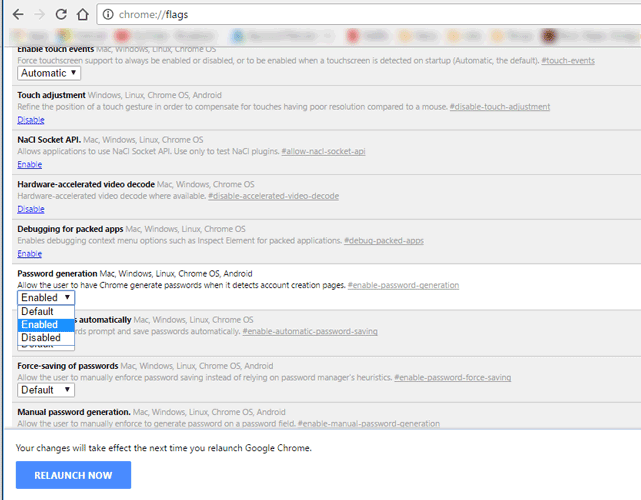Click the Relaunch Now button
Screen dimensions: 641x500
pyautogui.click(x=74, y=475)
